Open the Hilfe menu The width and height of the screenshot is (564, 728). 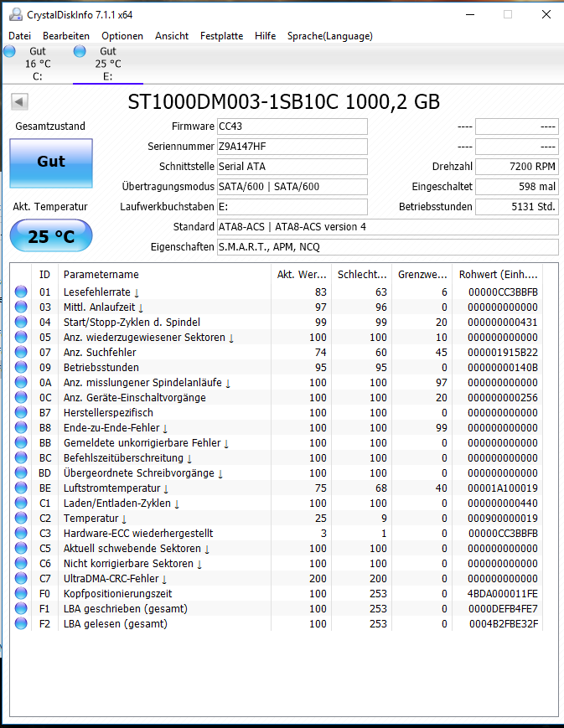tap(265, 36)
